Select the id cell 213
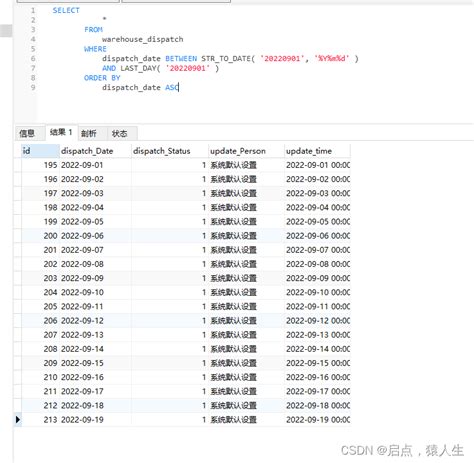This screenshot has height=463, width=474. 40,420
